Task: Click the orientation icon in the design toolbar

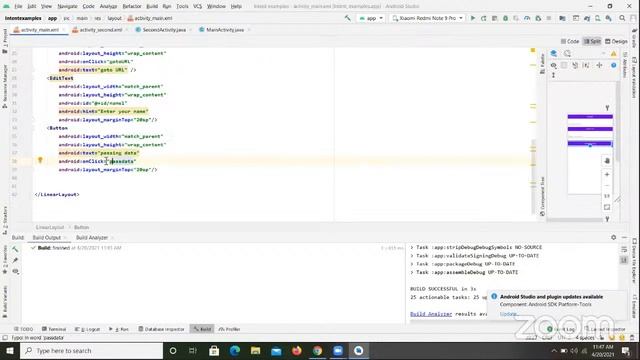Action: [x=567, y=53]
